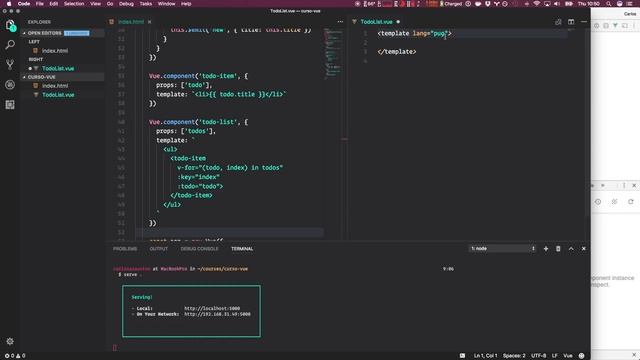
Task: Click the volume icon in the macOS menu bar
Action: [x=557, y=4]
